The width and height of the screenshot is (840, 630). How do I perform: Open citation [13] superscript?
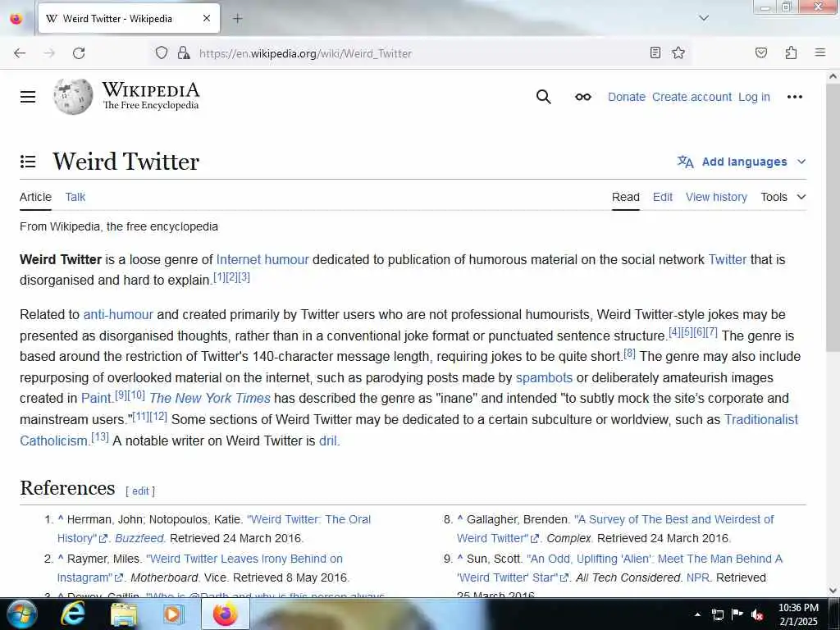tap(99, 437)
